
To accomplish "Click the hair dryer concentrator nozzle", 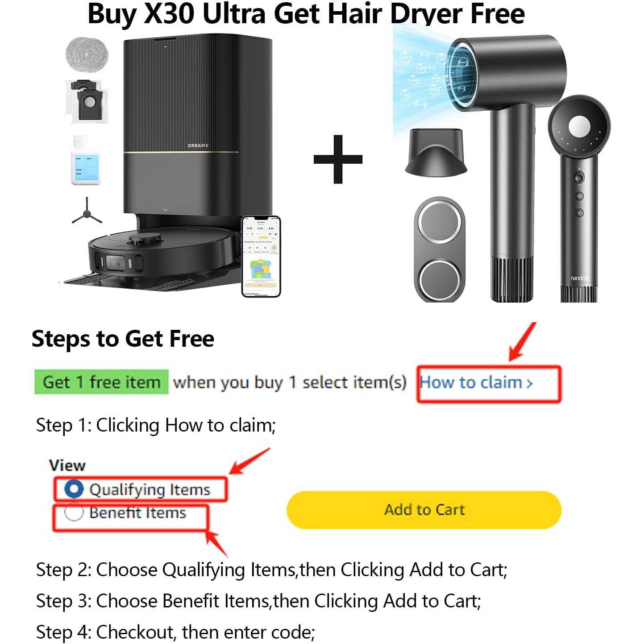I will pyautogui.click(x=436, y=152).
